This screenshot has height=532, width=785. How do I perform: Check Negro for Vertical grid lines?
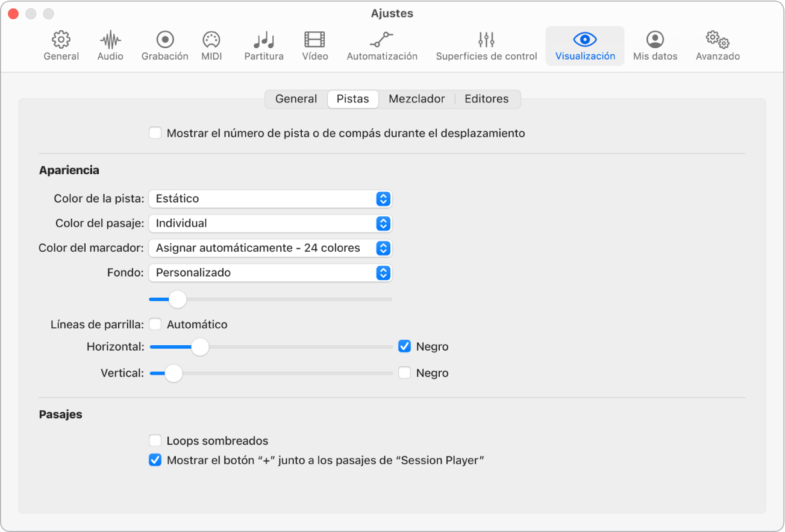405,373
